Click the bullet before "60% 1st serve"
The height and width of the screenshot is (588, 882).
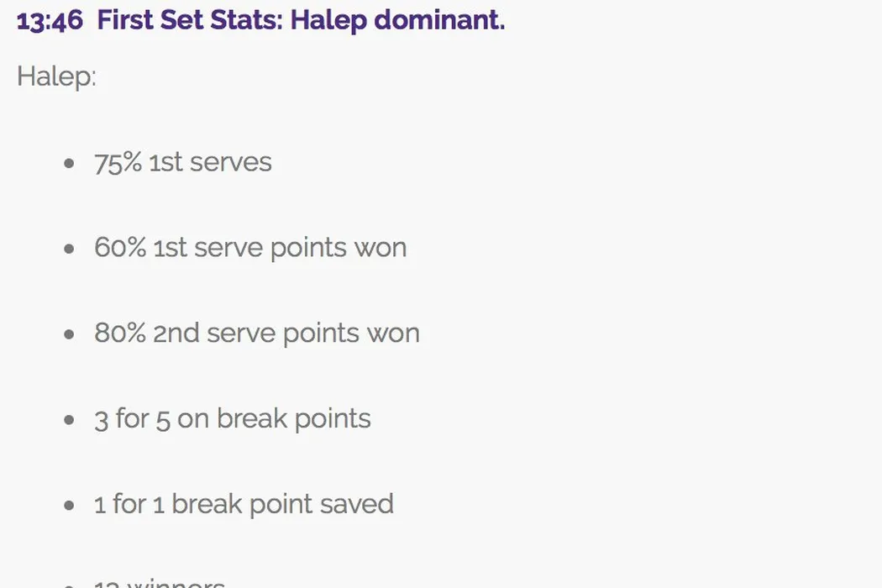(69, 249)
